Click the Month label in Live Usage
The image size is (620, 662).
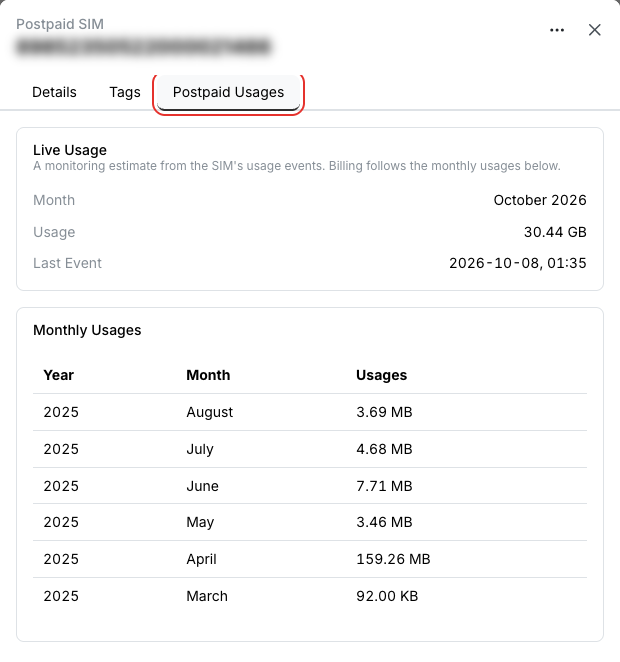[54, 200]
